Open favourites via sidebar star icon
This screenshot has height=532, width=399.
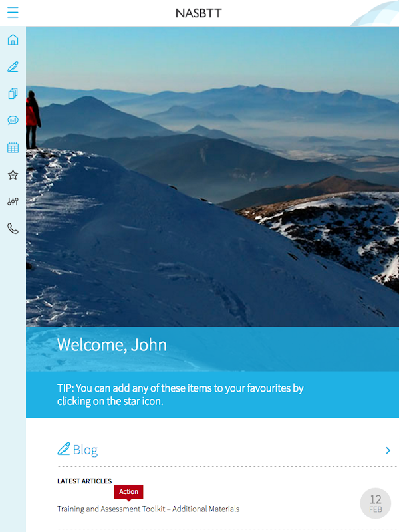pyautogui.click(x=13, y=175)
